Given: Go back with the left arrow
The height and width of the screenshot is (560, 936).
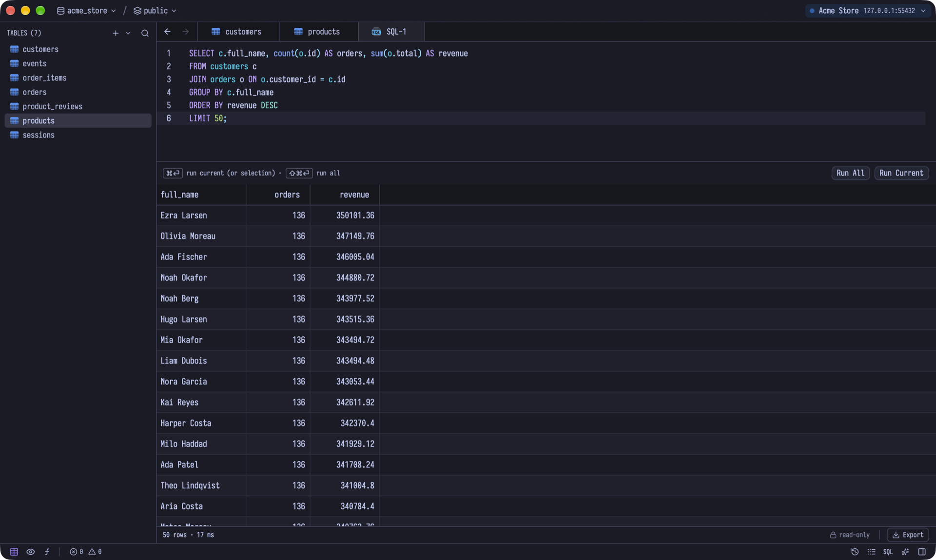Looking at the screenshot, I should [x=167, y=32].
